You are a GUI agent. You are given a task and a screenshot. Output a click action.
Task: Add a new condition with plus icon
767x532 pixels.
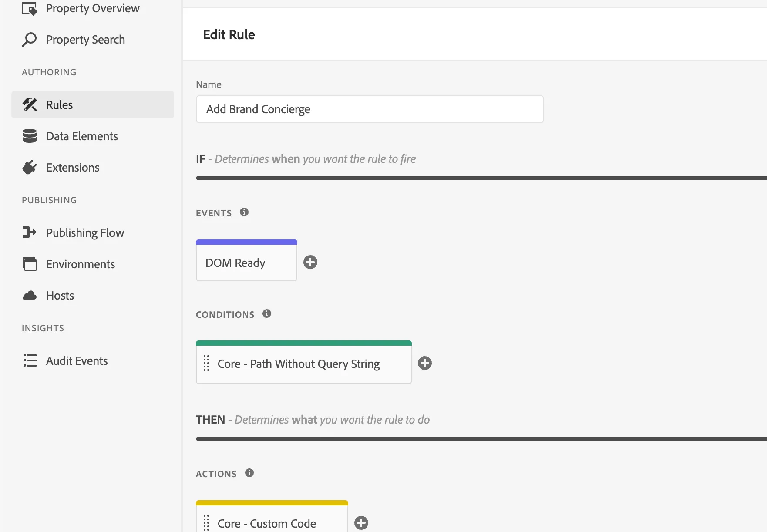(x=425, y=363)
